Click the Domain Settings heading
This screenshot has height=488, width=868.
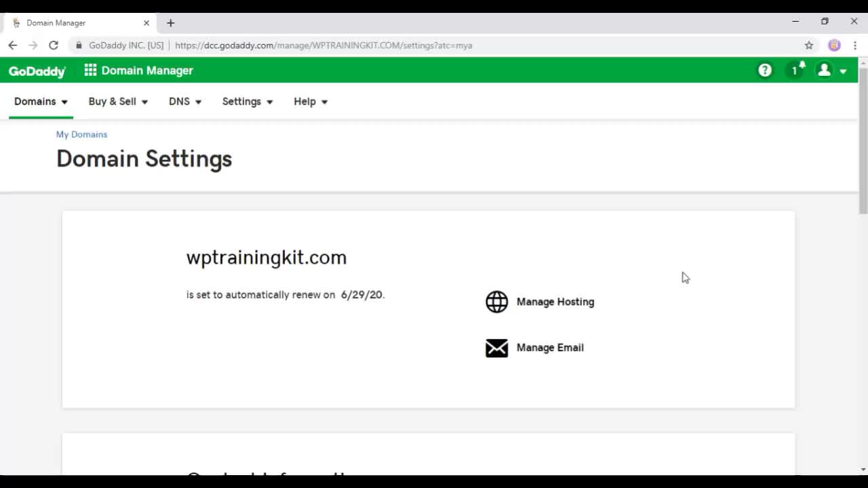click(x=144, y=159)
